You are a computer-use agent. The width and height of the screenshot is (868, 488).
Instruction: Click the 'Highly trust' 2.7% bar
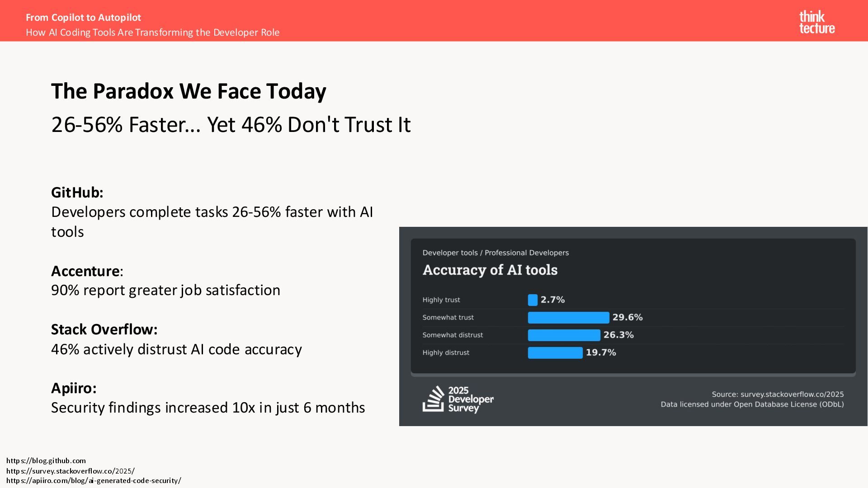click(533, 300)
